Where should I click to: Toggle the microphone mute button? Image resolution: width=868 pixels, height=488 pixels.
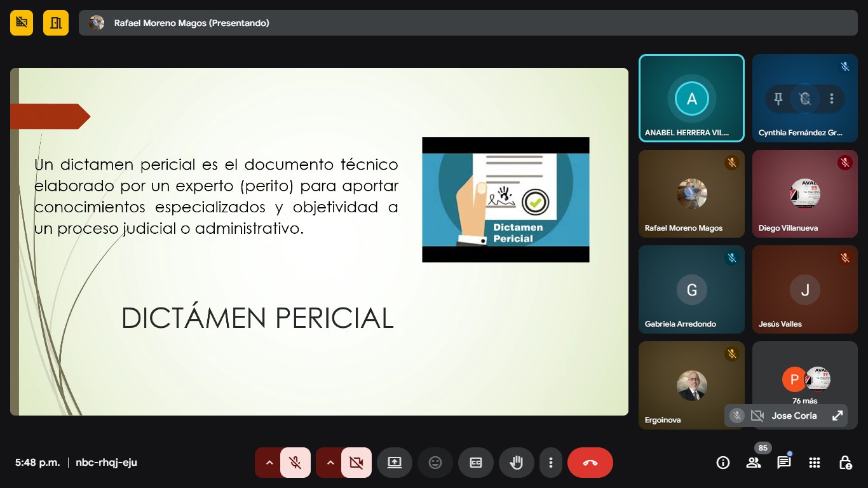coord(295,463)
